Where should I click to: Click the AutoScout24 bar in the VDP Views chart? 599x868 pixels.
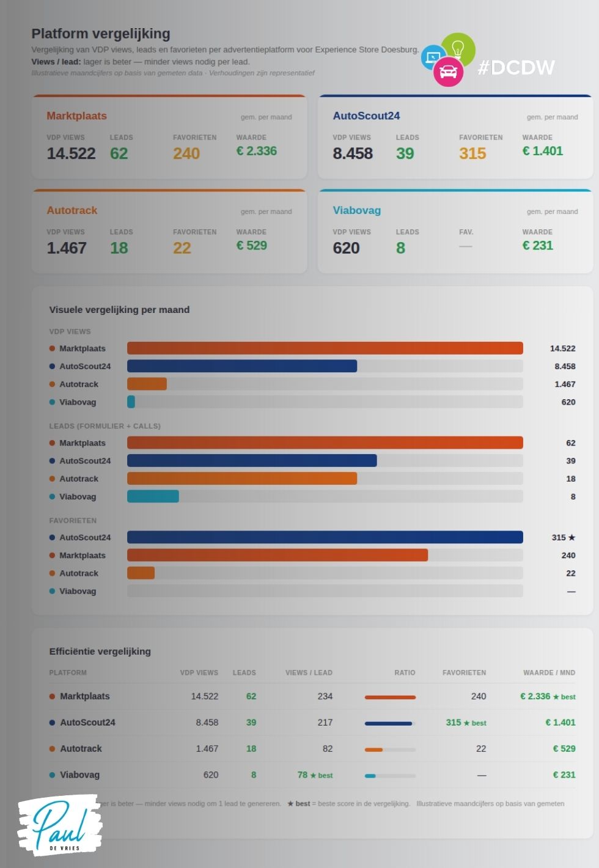click(x=242, y=366)
